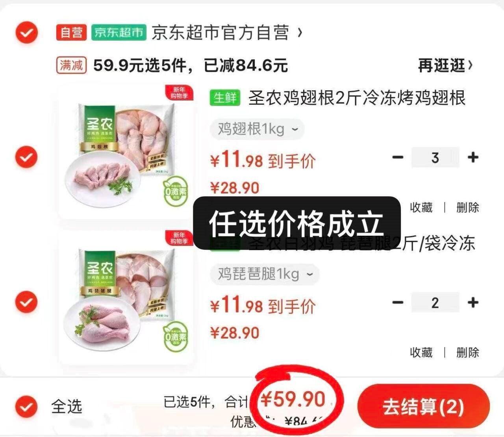Tap 收藏 for the 鸡琵琶腿 item

pyautogui.click(x=421, y=352)
